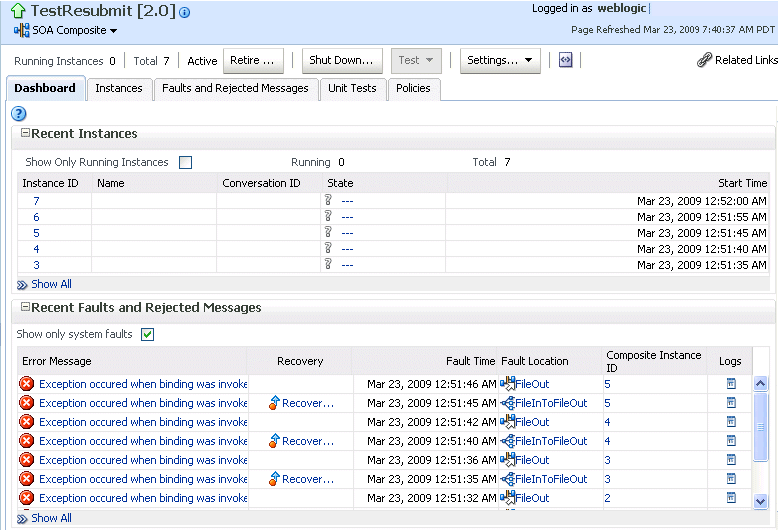The height and width of the screenshot is (530, 778).
Task: Click the green up-arrow status icon beside TestResubmit
Action: click(18, 10)
